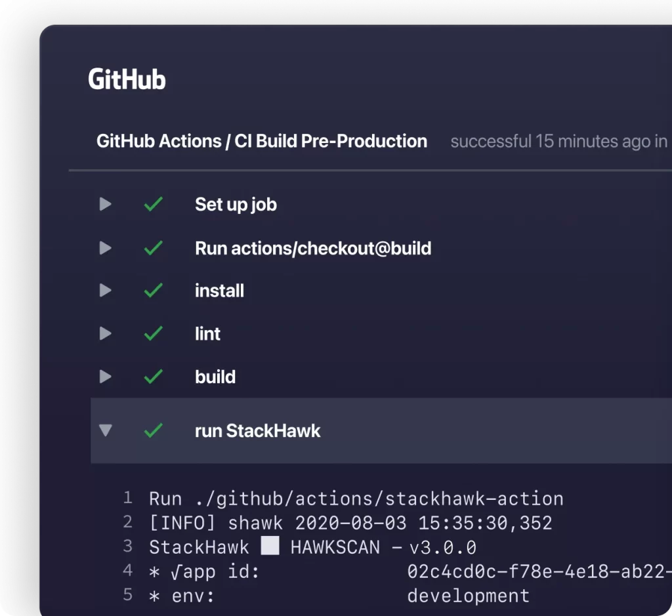Viewport: 672px width, 616px height.
Task: Select the green checkmark beside install
Action: point(153,291)
